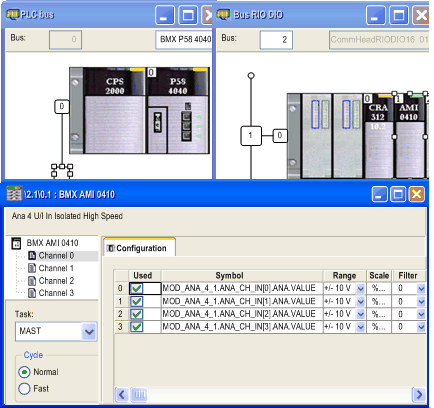Click the PLC bus window title icon
This screenshot has height=408, width=434.
click(x=12, y=15)
